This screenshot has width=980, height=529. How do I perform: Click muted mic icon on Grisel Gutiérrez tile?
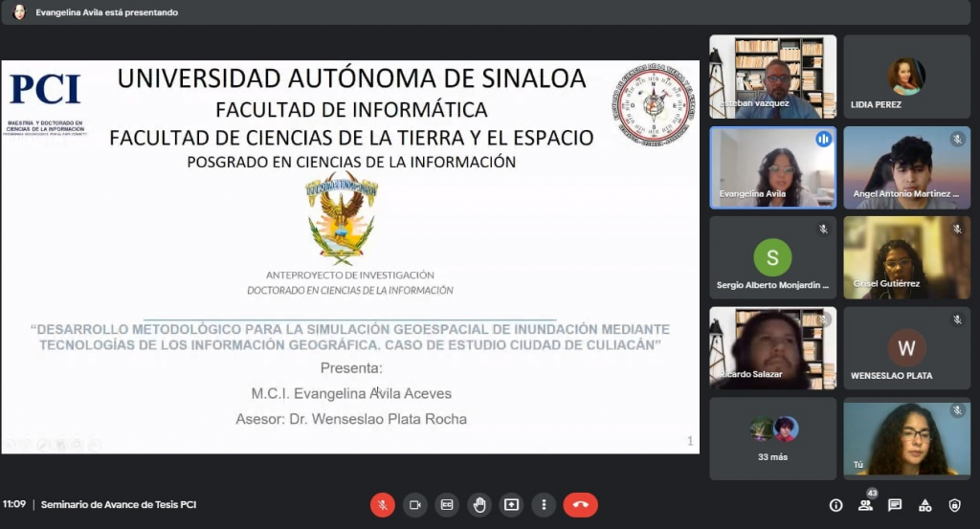click(957, 230)
